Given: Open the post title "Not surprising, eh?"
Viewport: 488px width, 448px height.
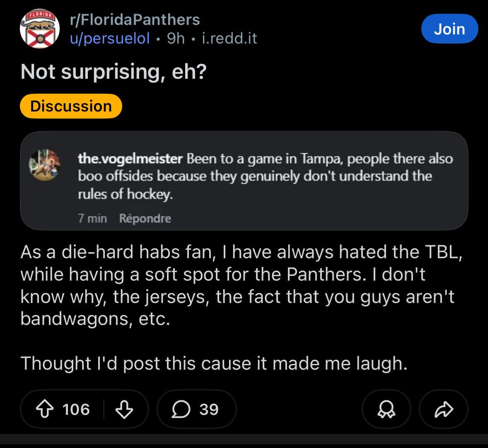Looking at the screenshot, I should (x=114, y=72).
